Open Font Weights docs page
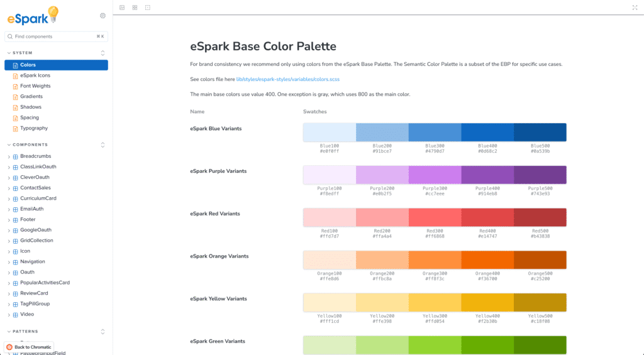This screenshot has width=644, height=355. pyautogui.click(x=35, y=86)
